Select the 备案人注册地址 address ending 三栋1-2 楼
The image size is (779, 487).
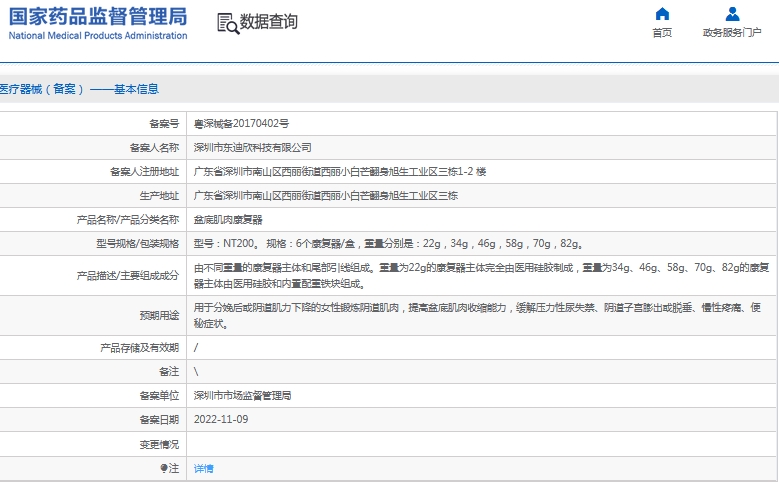(x=340, y=171)
